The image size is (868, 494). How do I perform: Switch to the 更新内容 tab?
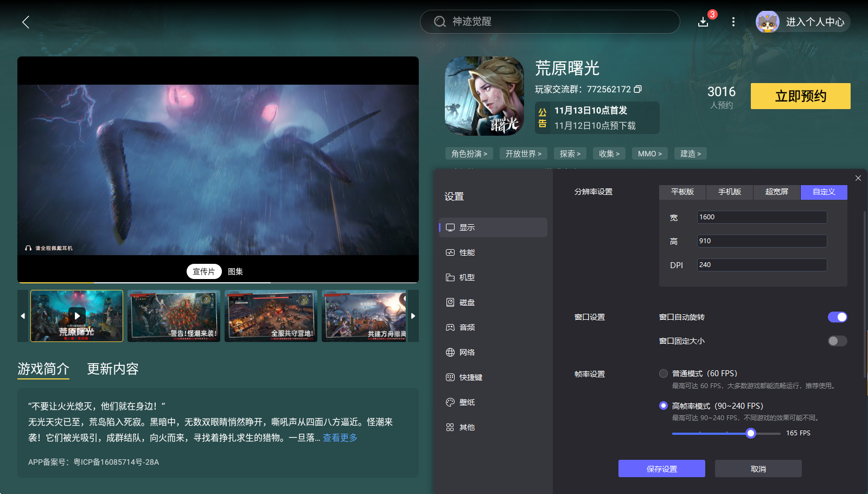tap(113, 369)
